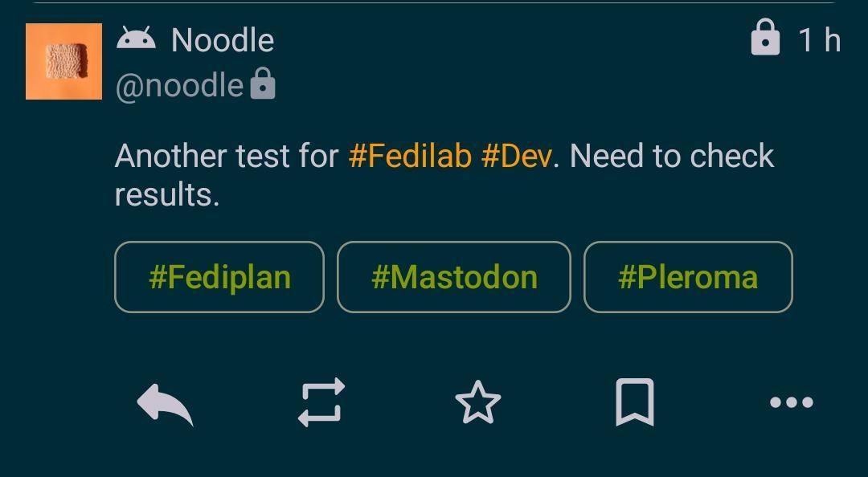The width and height of the screenshot is (868, 477).
Task: Open the three-dot more options menu
Action: [x=792, y=402]
